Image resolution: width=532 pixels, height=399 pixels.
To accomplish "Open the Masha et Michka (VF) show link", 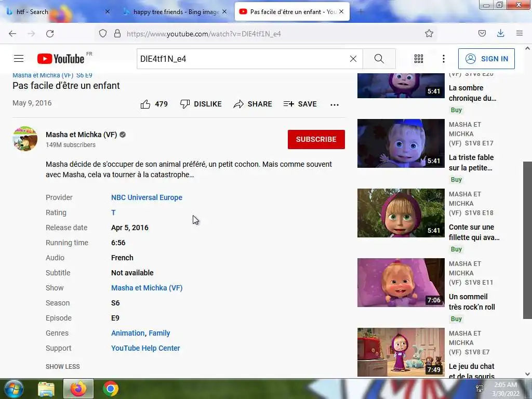I will [147, 288].
